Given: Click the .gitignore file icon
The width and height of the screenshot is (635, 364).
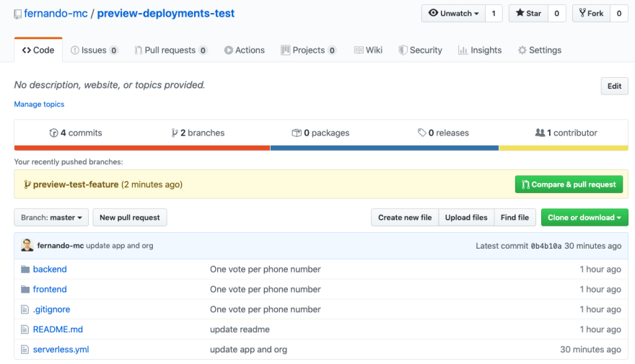Looking at the screenshot, I should 25,309.
